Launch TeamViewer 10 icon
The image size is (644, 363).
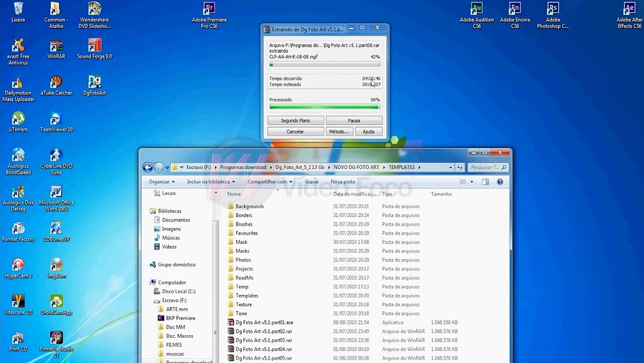pyautogui.click(x=56, y=122)
